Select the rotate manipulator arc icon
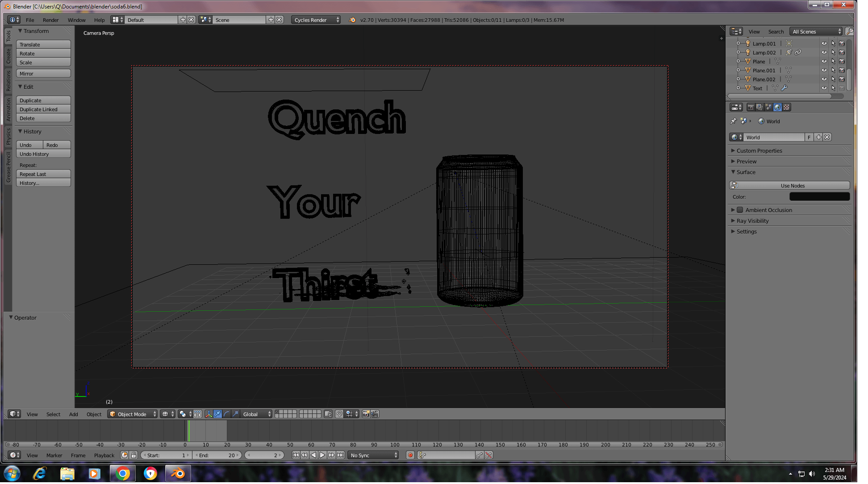The height and width of the screenshot is (484, 868). (x=226, y=414)
